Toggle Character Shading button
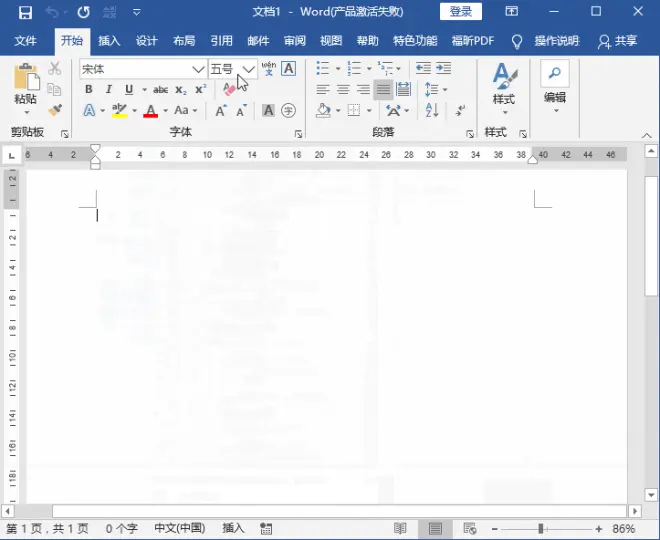The height and width of the screenshot is (540, 660). click(268, 111)
